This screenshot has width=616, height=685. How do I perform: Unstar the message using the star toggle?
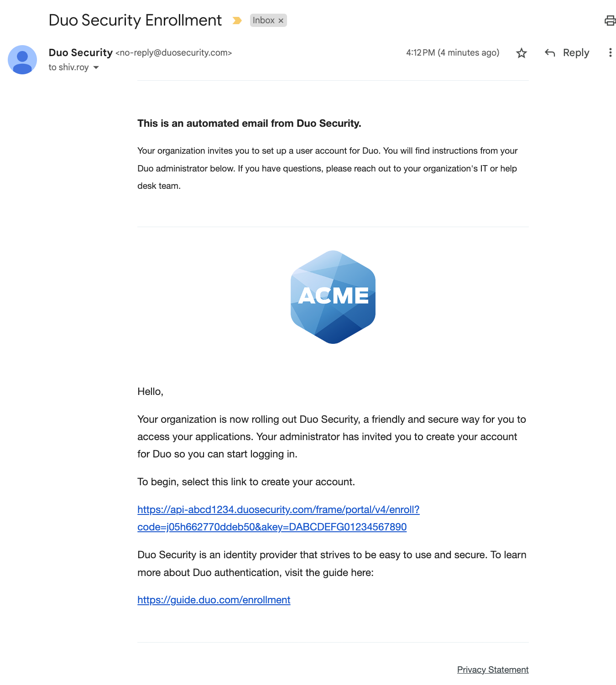pos(522,53)
